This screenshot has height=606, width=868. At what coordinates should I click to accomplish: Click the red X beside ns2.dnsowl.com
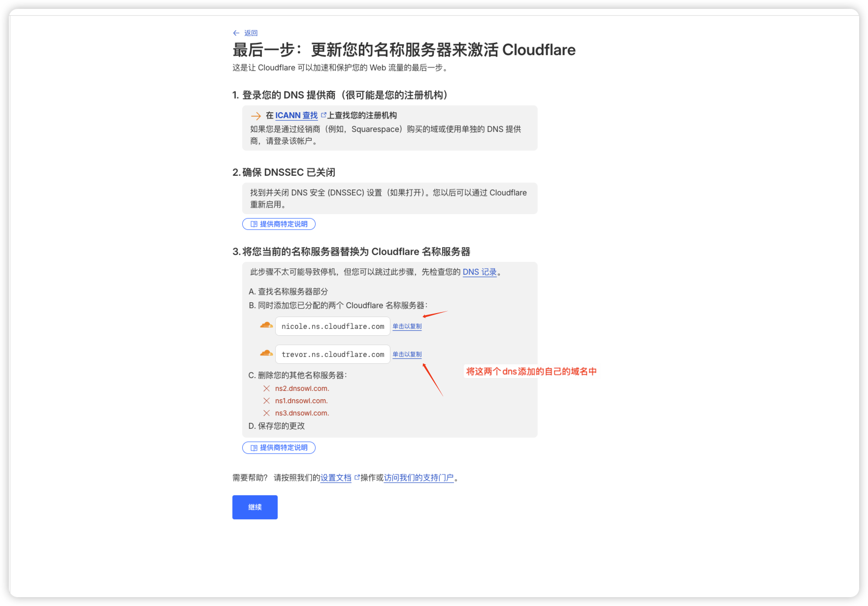click(x=266, y=388)
